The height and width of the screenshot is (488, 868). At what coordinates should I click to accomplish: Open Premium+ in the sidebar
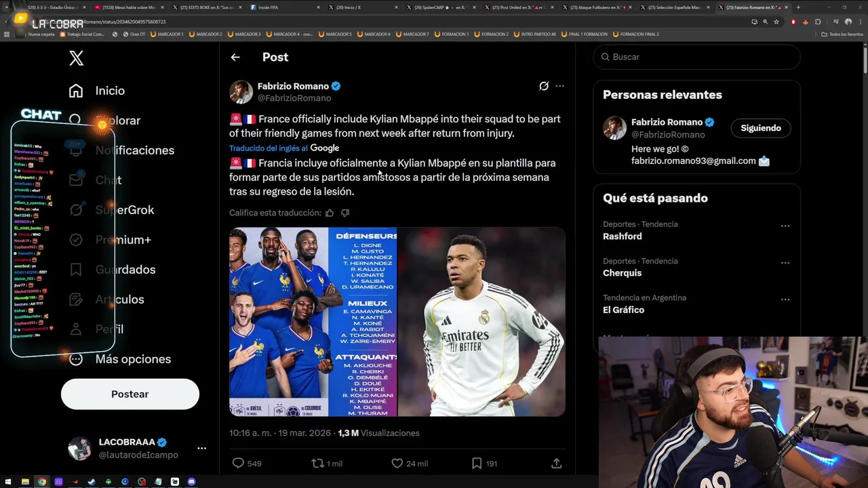[110, 240]
